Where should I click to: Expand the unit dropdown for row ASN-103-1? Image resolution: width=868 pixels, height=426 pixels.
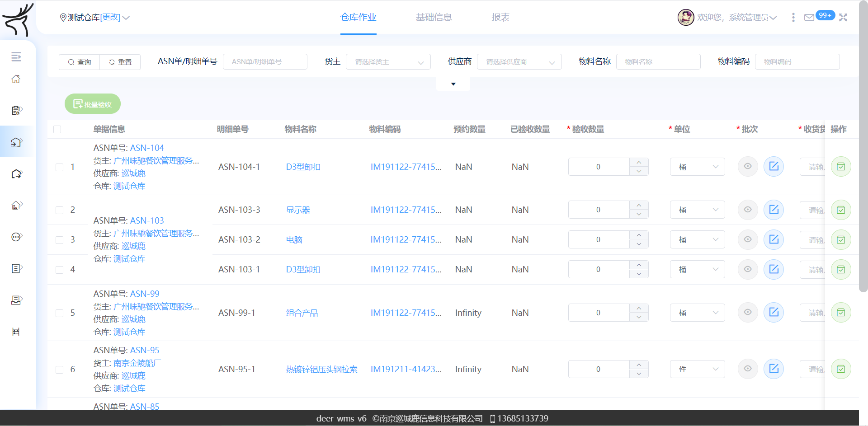click(697, 270)
